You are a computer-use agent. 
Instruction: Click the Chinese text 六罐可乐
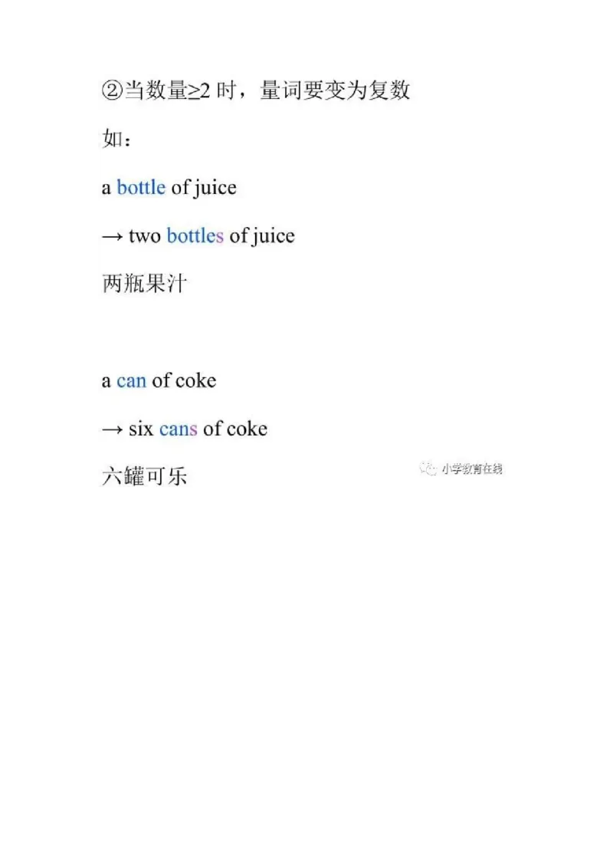[144, 476]
